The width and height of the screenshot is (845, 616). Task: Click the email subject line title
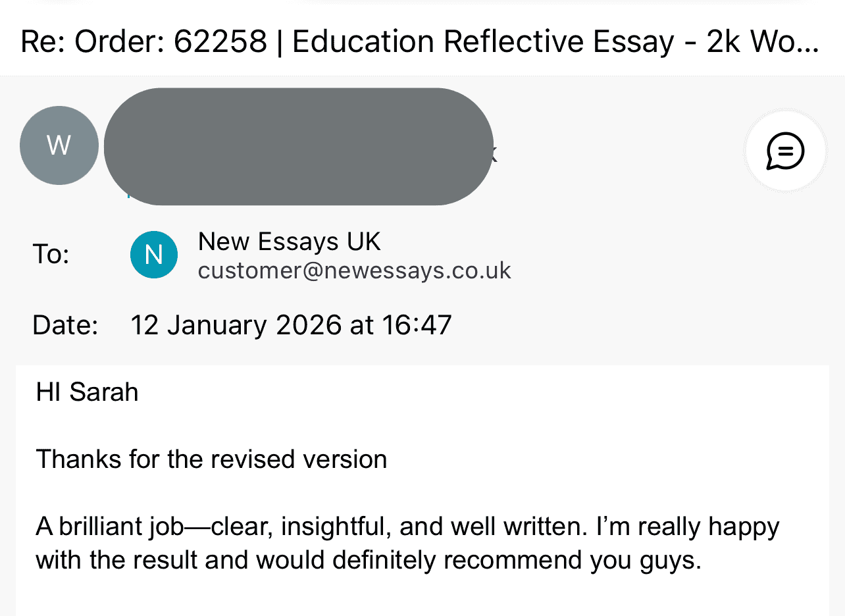click(x=420, y=42)
